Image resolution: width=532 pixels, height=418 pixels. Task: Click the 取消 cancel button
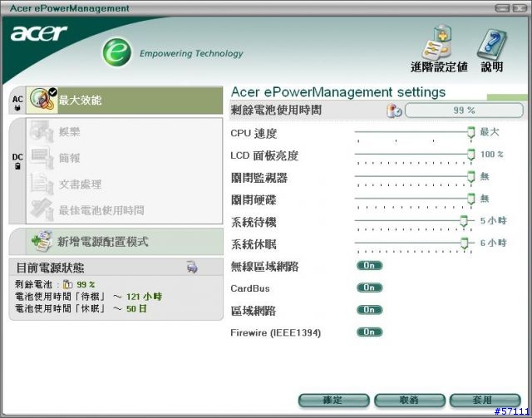point(409,401)
